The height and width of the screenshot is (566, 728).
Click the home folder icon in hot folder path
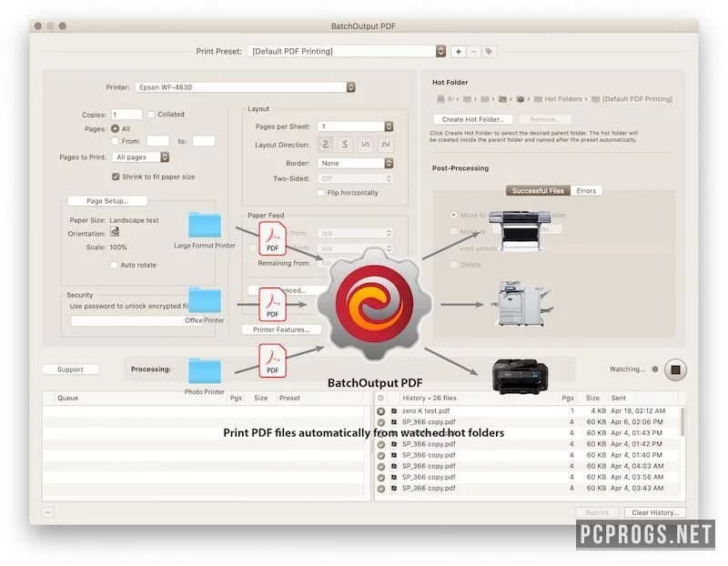[x=502, y=99]
